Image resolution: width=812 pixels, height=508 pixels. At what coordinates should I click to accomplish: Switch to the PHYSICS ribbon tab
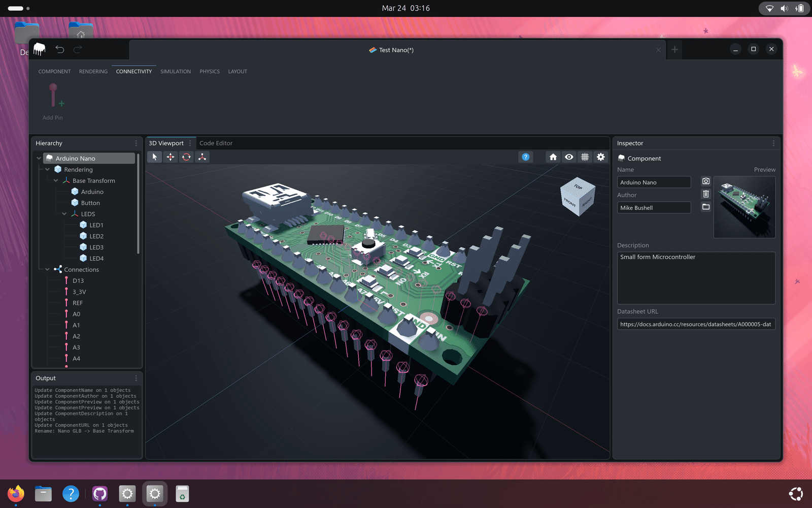pos(210,72)
